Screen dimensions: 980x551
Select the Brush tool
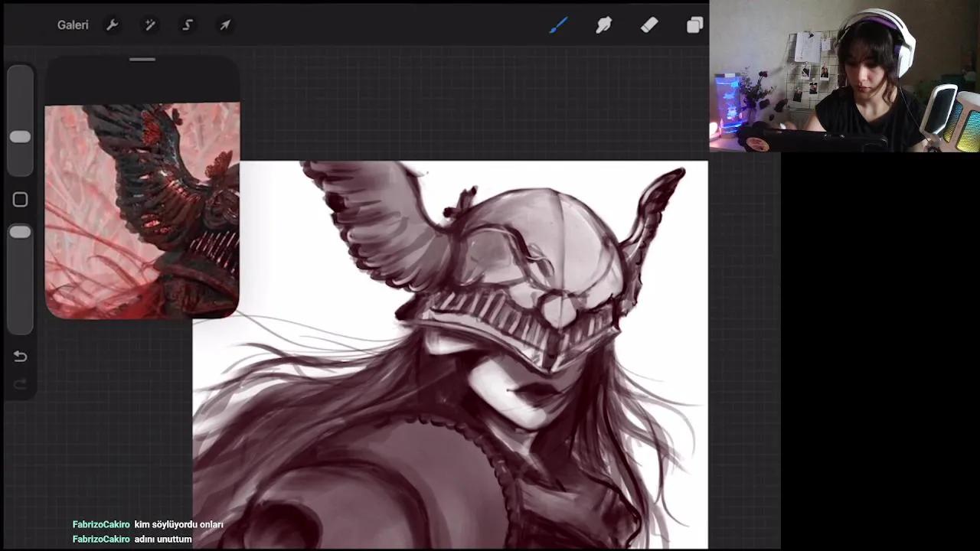coord(558,25)
